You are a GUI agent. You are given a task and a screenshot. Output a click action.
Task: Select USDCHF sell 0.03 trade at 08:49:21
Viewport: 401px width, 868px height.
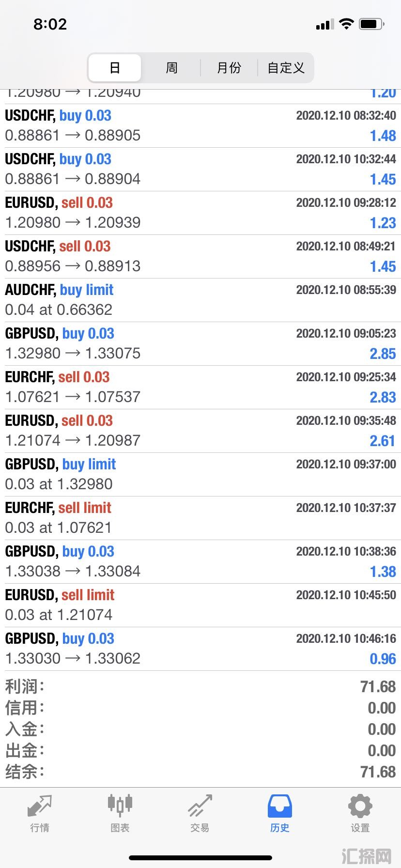(200, 257)
